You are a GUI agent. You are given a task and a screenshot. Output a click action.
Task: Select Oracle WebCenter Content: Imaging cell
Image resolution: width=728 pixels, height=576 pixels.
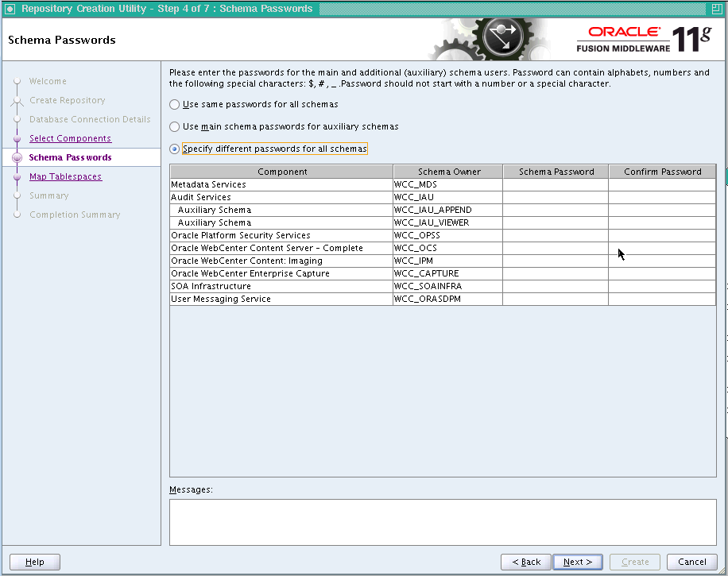281,261
